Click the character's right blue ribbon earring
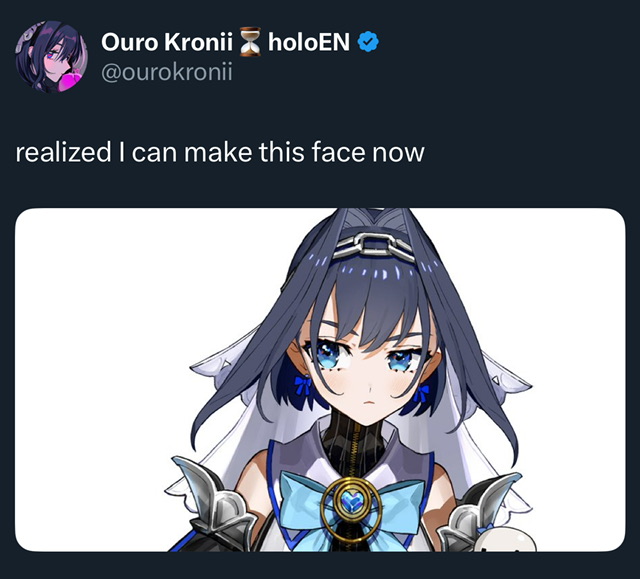This screenshot has height=579, width=640. 421,394
